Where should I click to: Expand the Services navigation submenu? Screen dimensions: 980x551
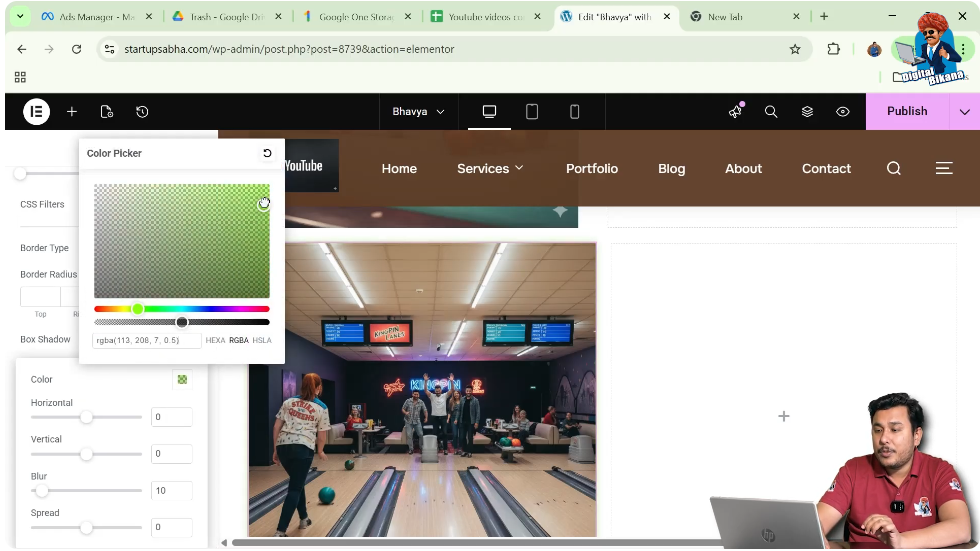tap(490, 168)
